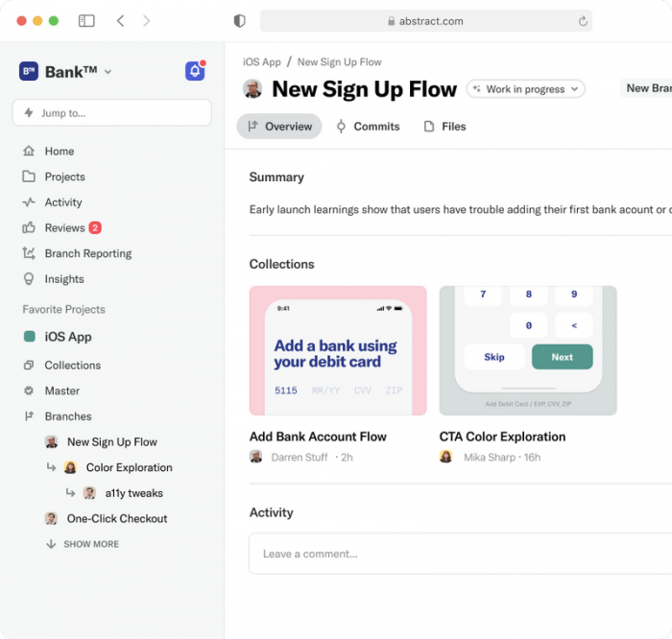Click iOS App breadcrumb link
Viewport: 672px width, 639px height.
261,62
